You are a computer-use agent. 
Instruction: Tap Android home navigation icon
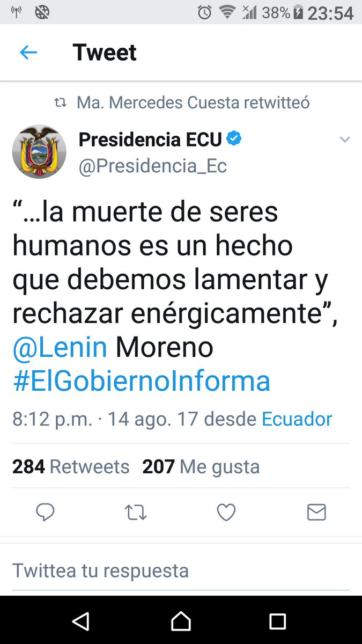(x=181, y=621)
